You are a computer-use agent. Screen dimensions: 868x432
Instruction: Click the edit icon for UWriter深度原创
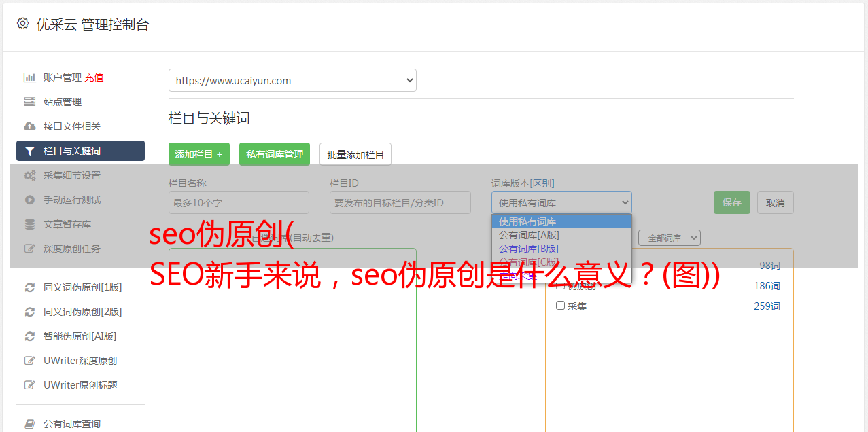(30, 361)
